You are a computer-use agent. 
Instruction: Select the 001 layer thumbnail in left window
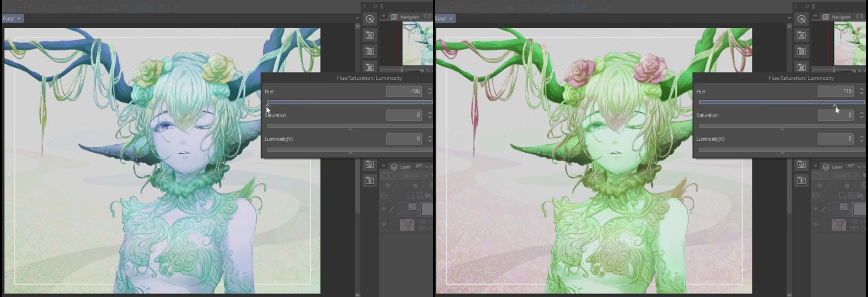(407, 225)
